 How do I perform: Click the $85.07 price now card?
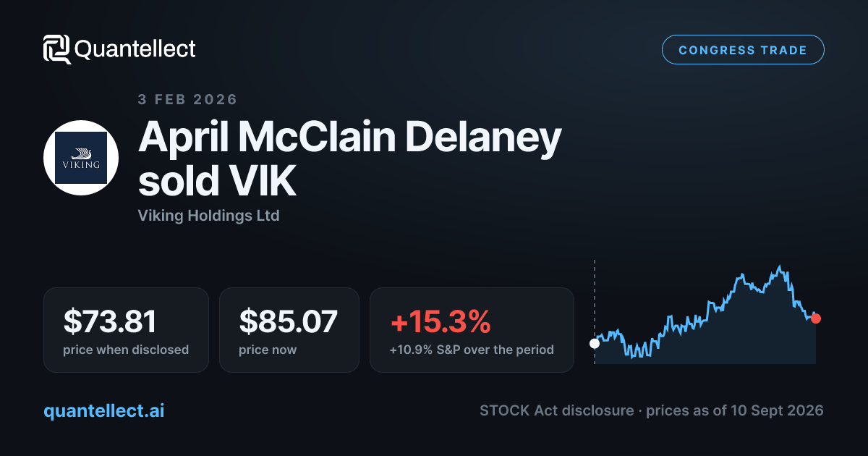click(289, 330)
